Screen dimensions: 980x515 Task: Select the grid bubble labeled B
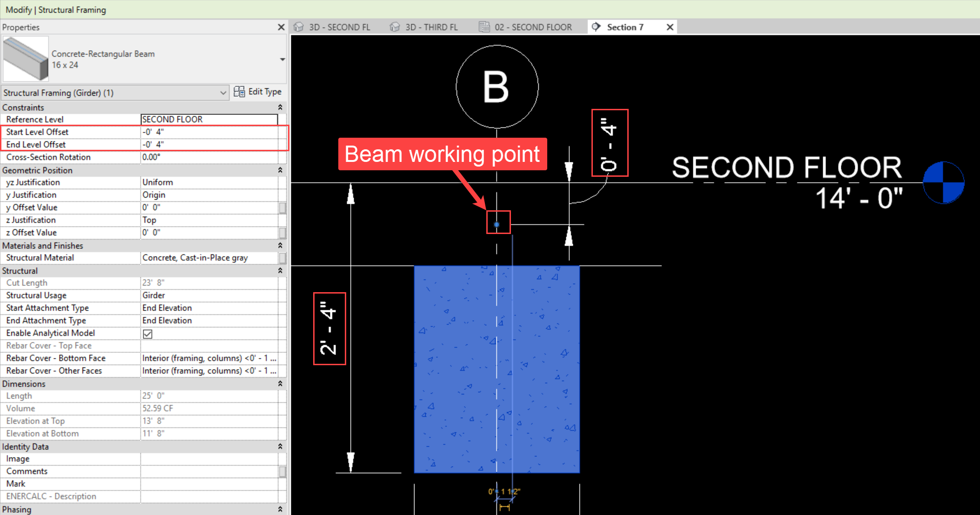[x=497, y=87]
